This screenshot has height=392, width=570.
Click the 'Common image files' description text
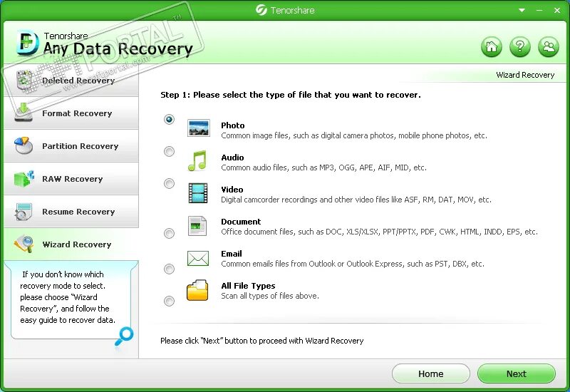(x=353, y=135)
